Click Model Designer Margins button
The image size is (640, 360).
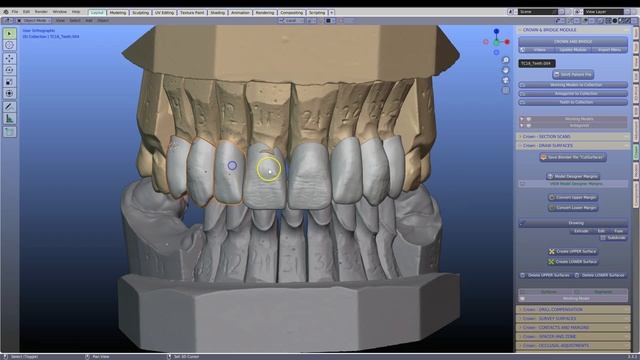click(x=573, y=176)
